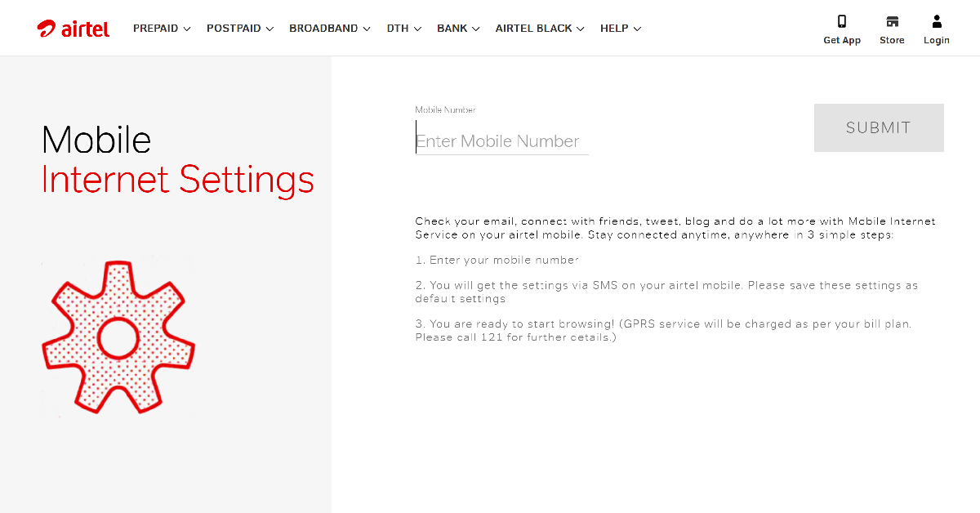The height and width of the screenshot is (513, 980).
Task: Click the Login text link
Action: pyautogui.click(x=937, y=41)
